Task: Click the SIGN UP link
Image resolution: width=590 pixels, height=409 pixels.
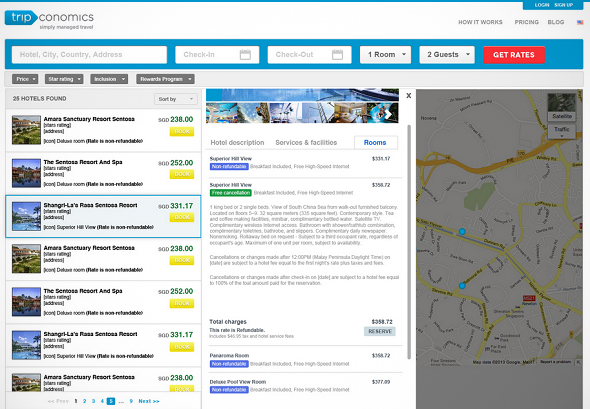Action: (x=563, y=5)
